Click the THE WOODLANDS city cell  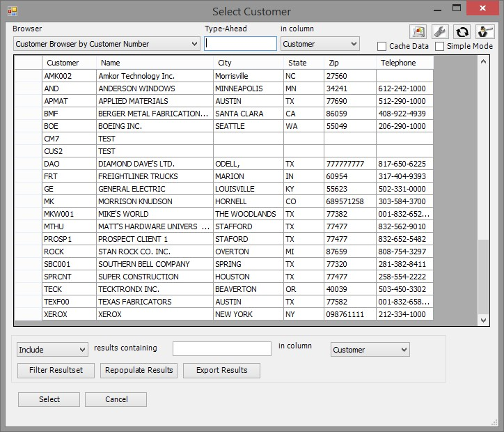(248, 214)
